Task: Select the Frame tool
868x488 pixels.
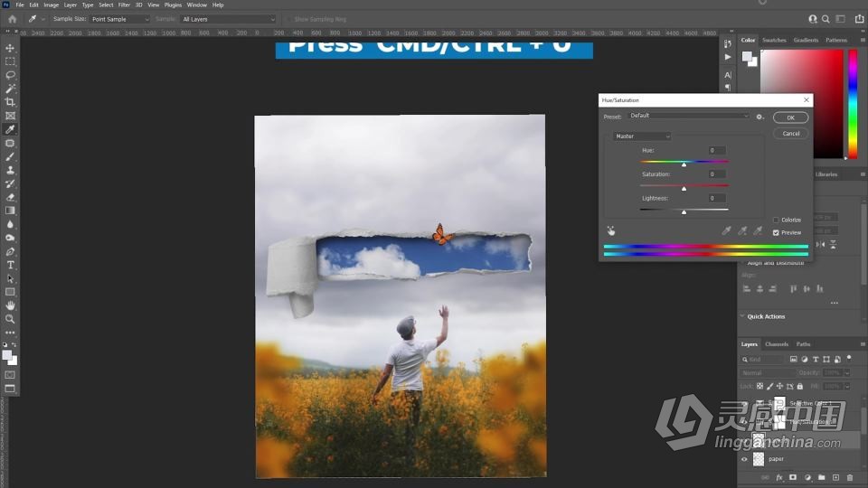Action: [10, 116]
